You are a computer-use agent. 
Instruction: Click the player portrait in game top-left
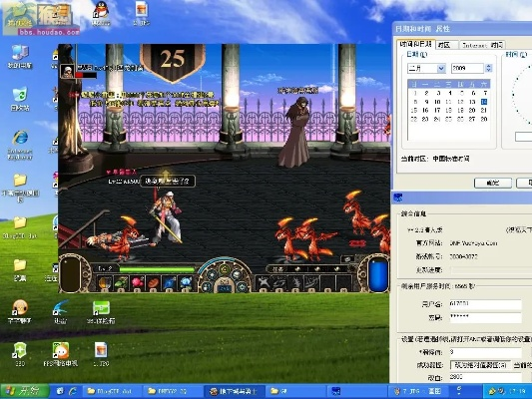click(67, 71)
